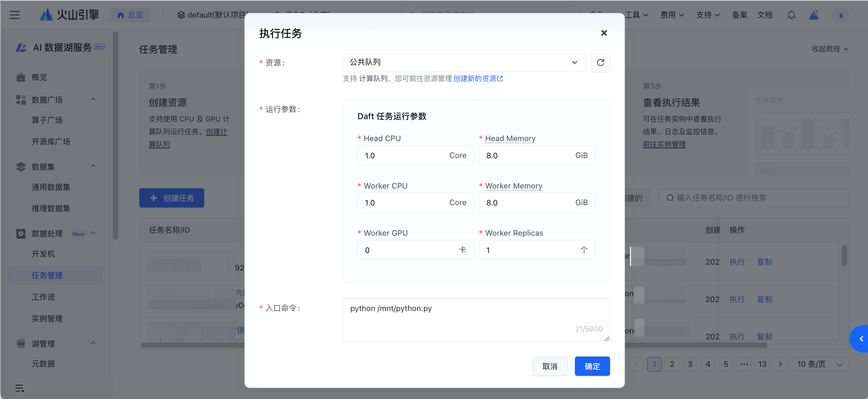Click the 概览 home icon in sidebar
The image size is (868, 399).
tap(21, 77)
